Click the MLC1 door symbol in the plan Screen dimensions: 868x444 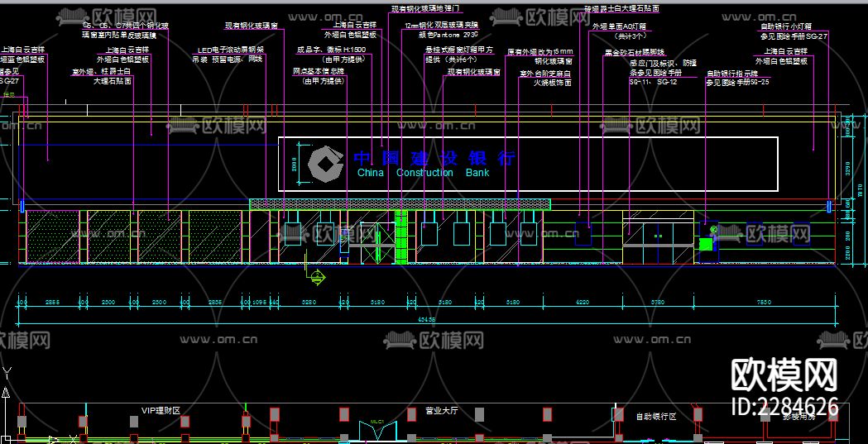coord(377,429)
